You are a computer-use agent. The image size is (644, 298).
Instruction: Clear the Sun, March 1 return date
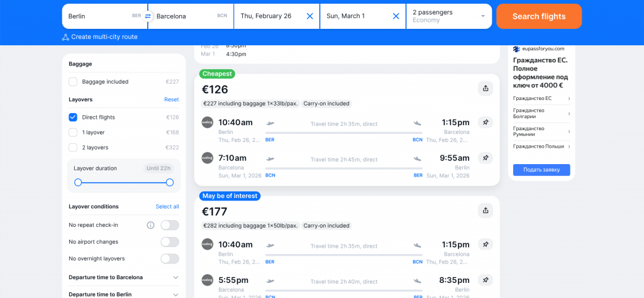coord(396,16)
